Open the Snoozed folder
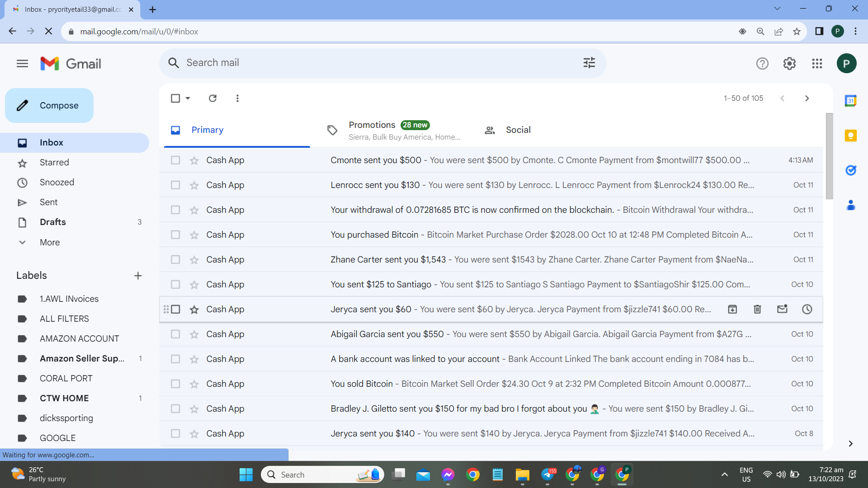This screenshot has width=868, height=488. click(x=75, y=183)
